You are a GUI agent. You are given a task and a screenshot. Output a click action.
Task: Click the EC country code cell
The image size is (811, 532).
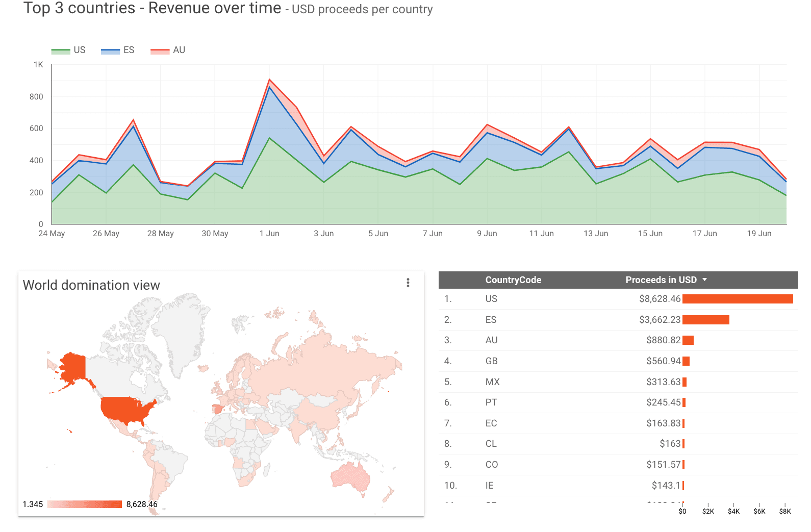pos(491,423)
